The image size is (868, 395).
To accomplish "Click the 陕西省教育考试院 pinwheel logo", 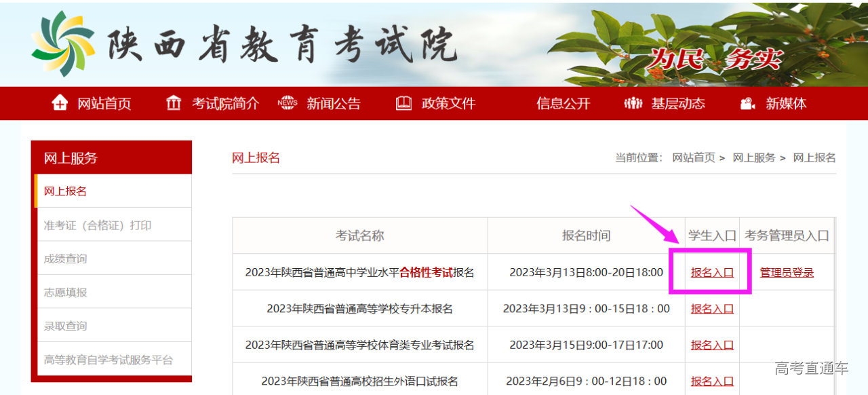I will coord(63,43).
